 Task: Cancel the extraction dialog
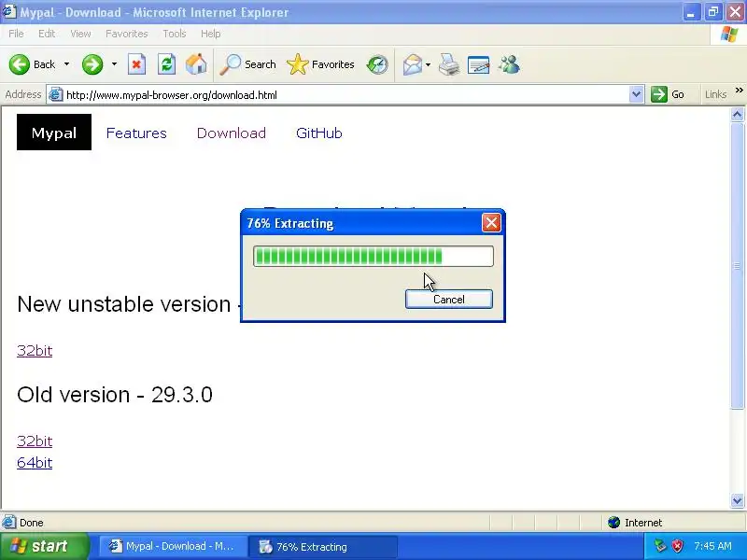[449, 299]
